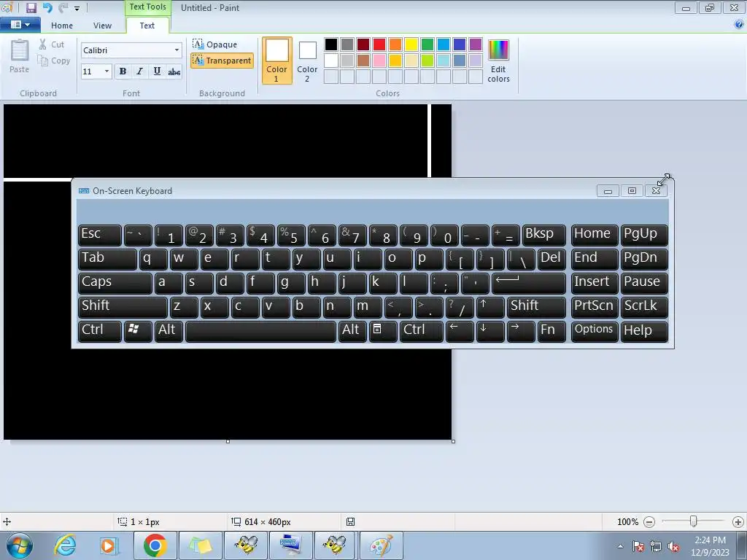Click the Undo arrow in title bar

(x=47, y=7)
